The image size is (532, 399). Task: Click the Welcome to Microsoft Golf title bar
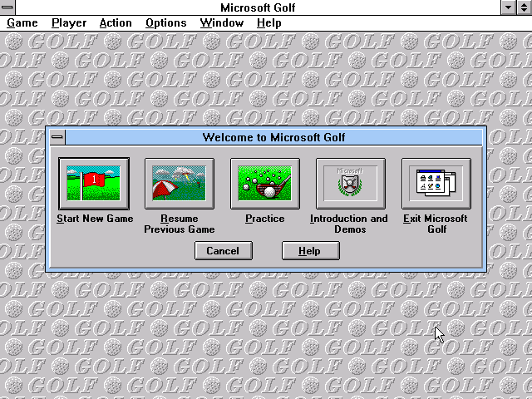pos(273,137)
